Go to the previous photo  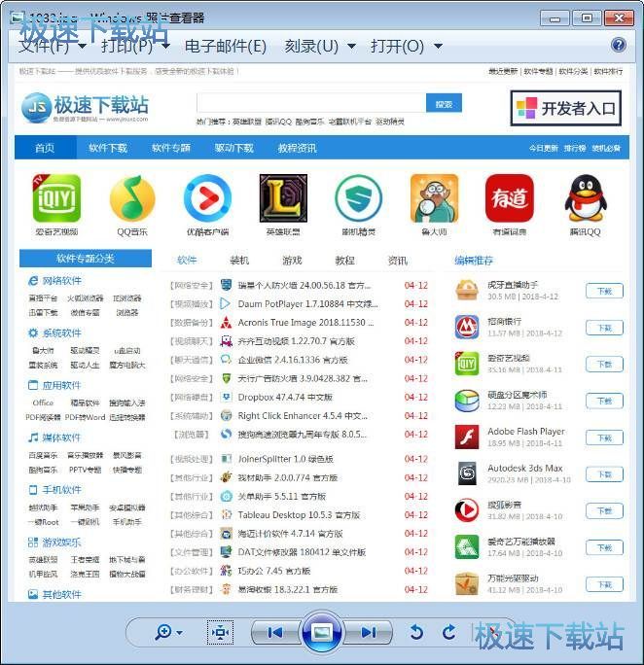(x=274, y=632)
